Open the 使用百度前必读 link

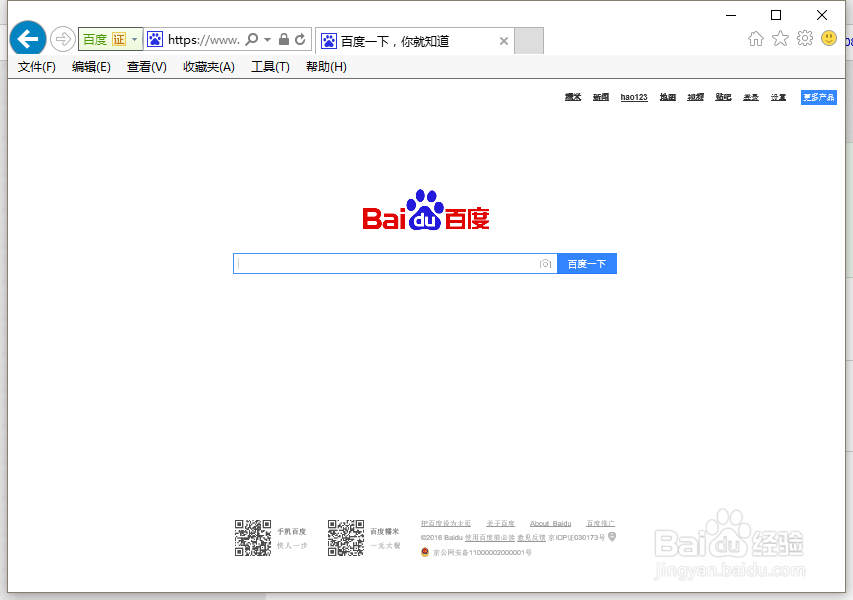490,537
